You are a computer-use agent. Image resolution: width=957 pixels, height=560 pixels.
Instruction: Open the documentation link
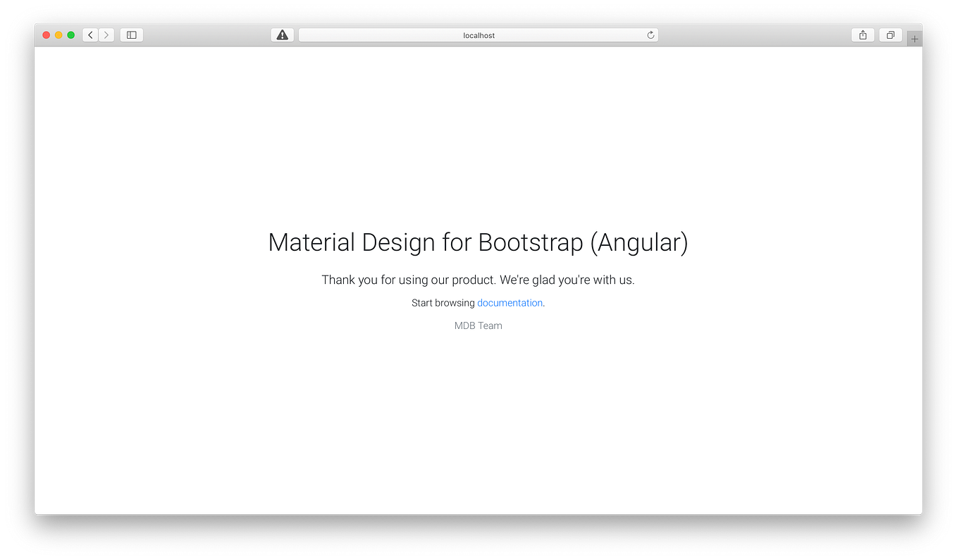510,302
